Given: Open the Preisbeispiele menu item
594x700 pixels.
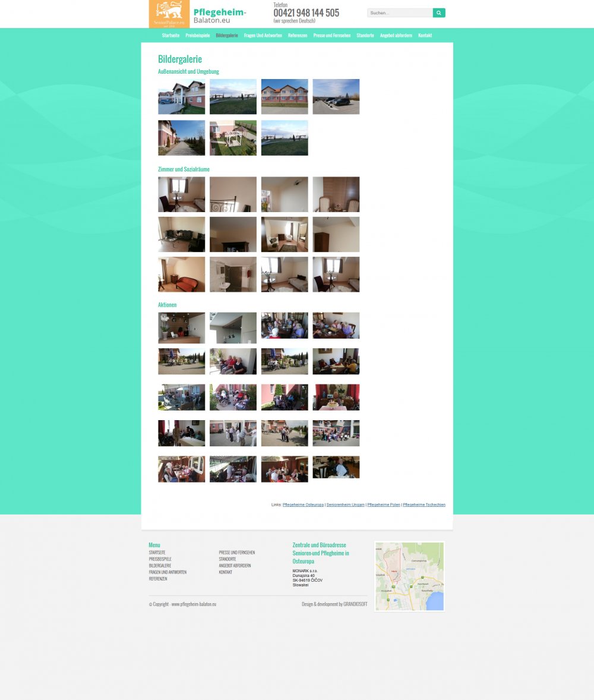Looking at the screenshot, I should tap(198, 35).
